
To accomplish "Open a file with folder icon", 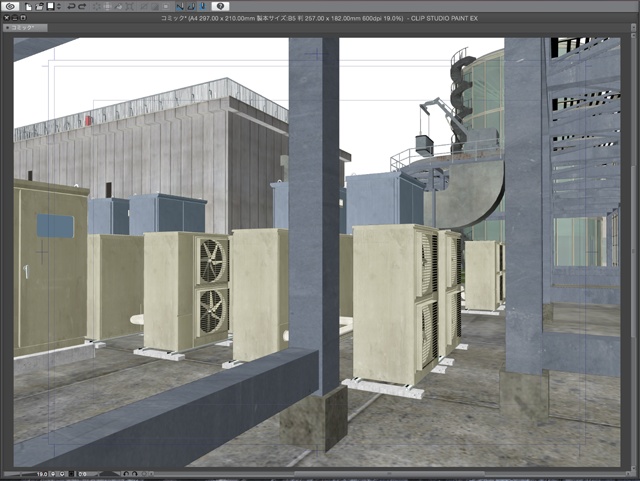I will pos(39,6).
